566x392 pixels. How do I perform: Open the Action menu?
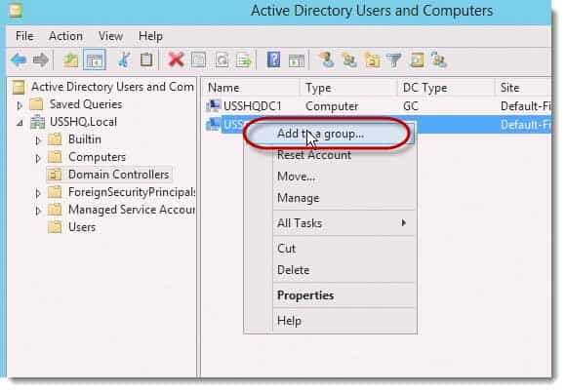pyautogui.click(x=65, y=36)
